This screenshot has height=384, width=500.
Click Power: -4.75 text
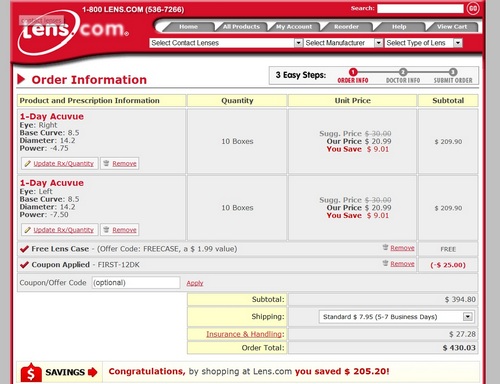click(44, 148)
